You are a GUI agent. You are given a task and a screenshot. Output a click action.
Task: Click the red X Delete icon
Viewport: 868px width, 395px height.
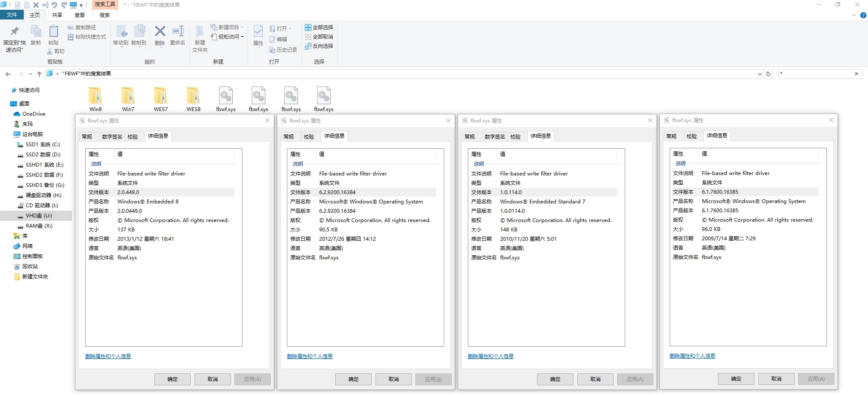[x=160, y=31]
